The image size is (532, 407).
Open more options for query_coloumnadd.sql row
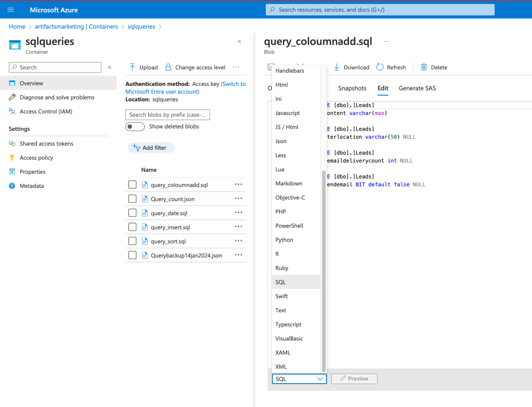point(239,184)
